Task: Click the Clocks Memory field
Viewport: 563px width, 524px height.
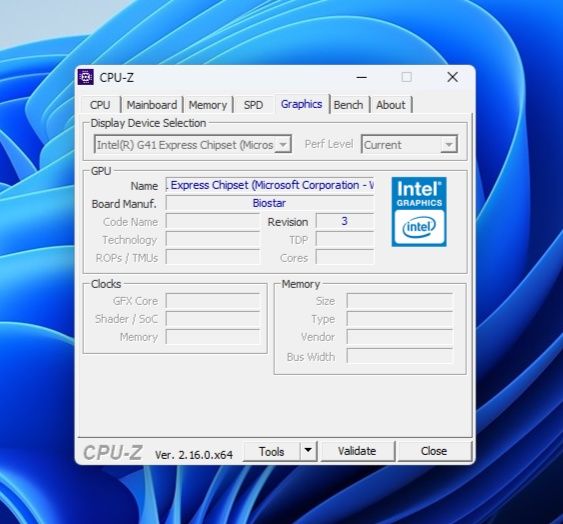Action: (213, 337)
